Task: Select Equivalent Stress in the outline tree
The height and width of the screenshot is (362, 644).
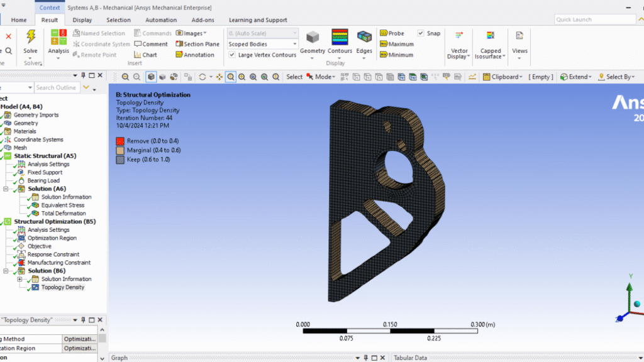Action: coord(62,205)
